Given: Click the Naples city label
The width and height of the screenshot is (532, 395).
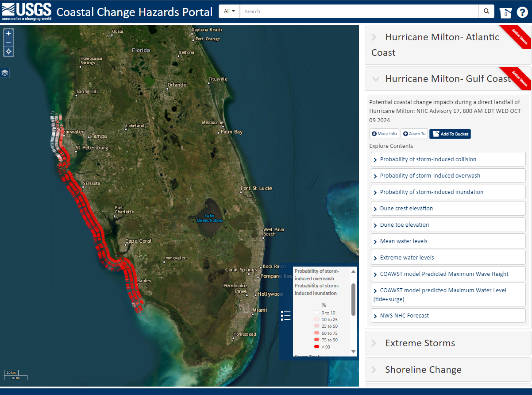Looking at the screenshot, I should [x=144, y=281].
